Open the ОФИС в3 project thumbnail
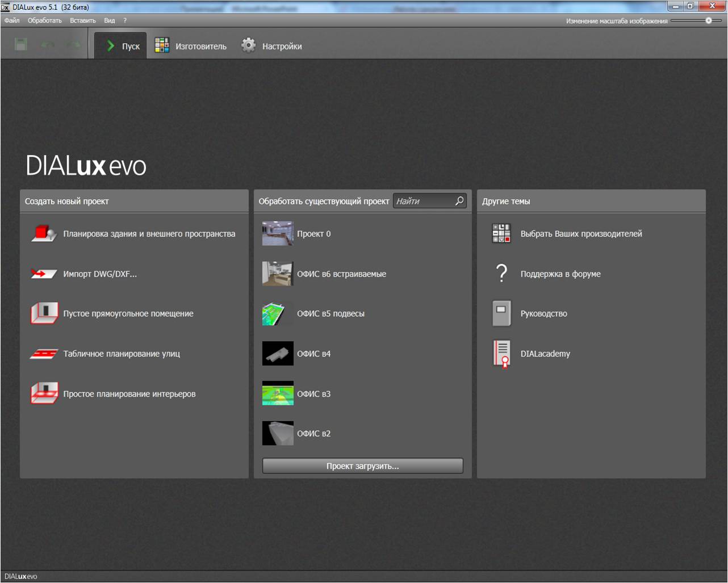This screenshot has height=583, width=728. (x=278, y=393)
